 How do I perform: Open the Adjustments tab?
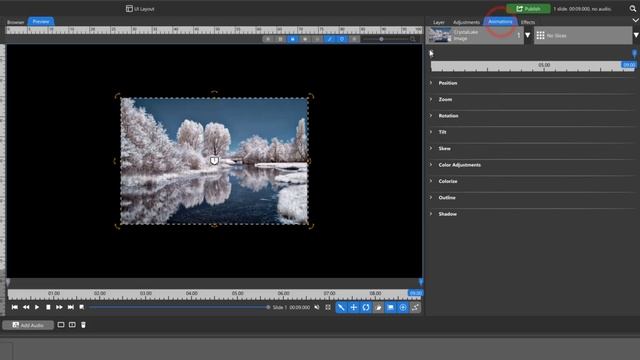(x=466, y=22)
